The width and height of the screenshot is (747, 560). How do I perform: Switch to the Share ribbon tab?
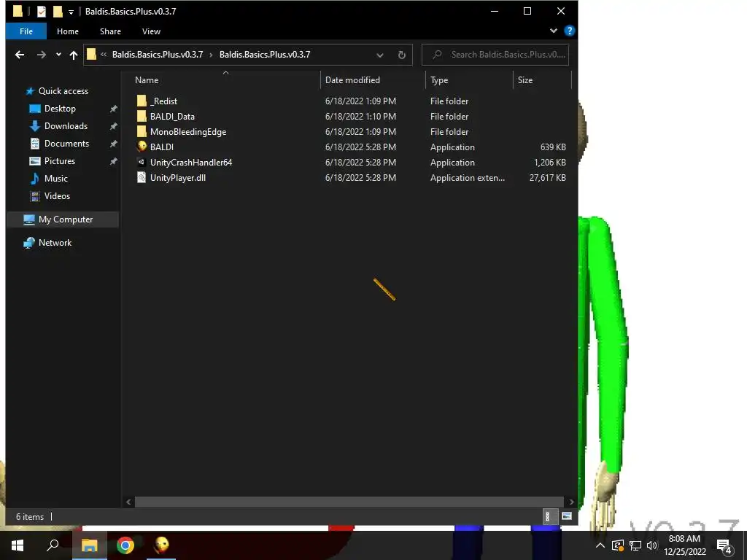tap(110, 31)
